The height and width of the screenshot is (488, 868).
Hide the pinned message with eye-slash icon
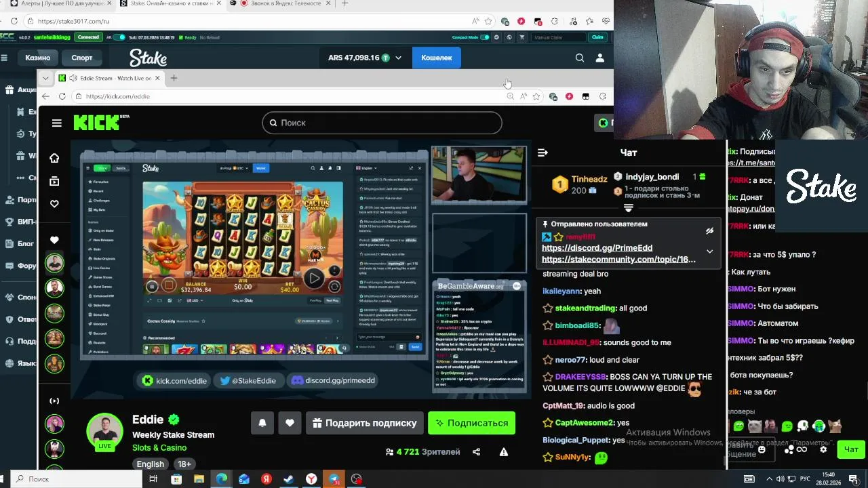tap(709, 231)
